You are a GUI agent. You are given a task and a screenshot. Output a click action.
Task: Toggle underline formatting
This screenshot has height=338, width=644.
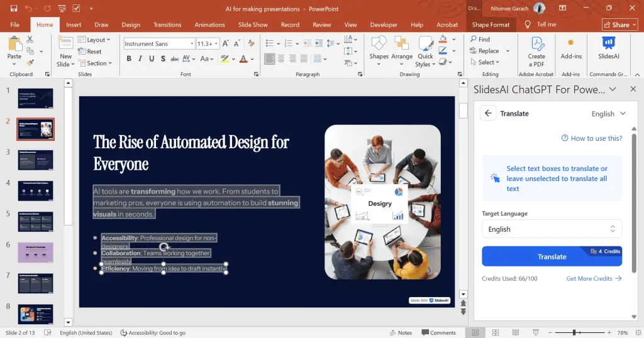(x=152, y=58)
